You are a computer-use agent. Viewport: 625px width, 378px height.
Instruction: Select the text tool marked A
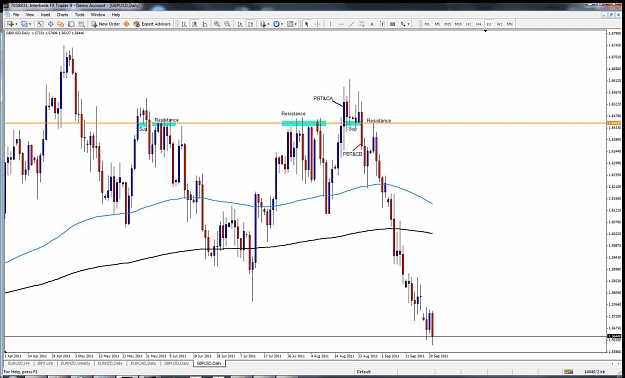point(372,24)
